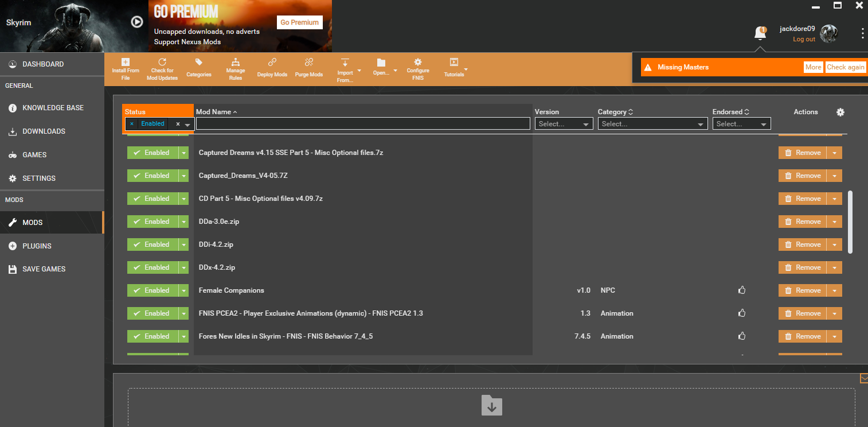Click the mod list vertical scrollbar
Viewport: 868px width, 427px height.
point(850,222)
